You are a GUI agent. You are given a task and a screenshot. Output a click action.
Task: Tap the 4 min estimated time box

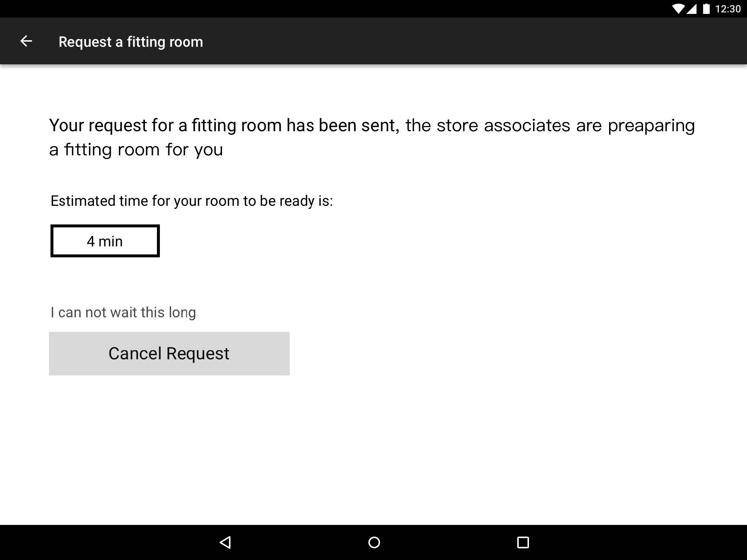pos(105,241)
